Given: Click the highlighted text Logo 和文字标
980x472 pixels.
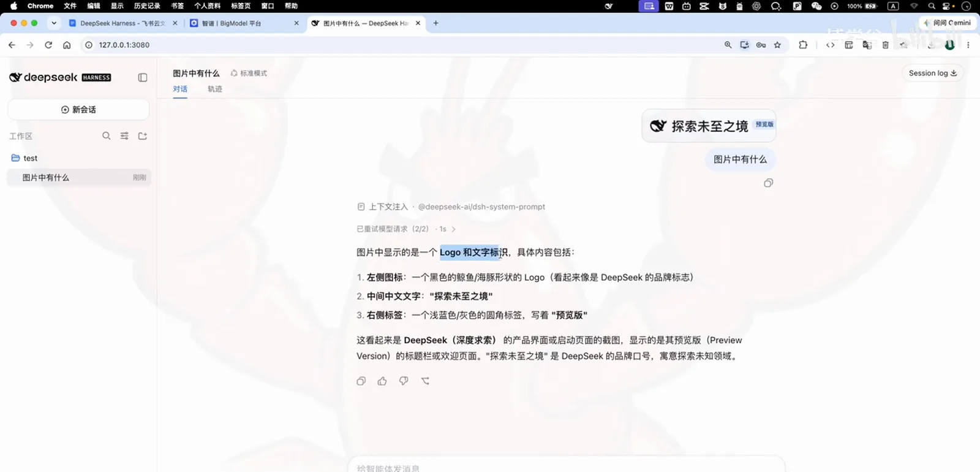Looking at the screenshot, I should 470,253.
